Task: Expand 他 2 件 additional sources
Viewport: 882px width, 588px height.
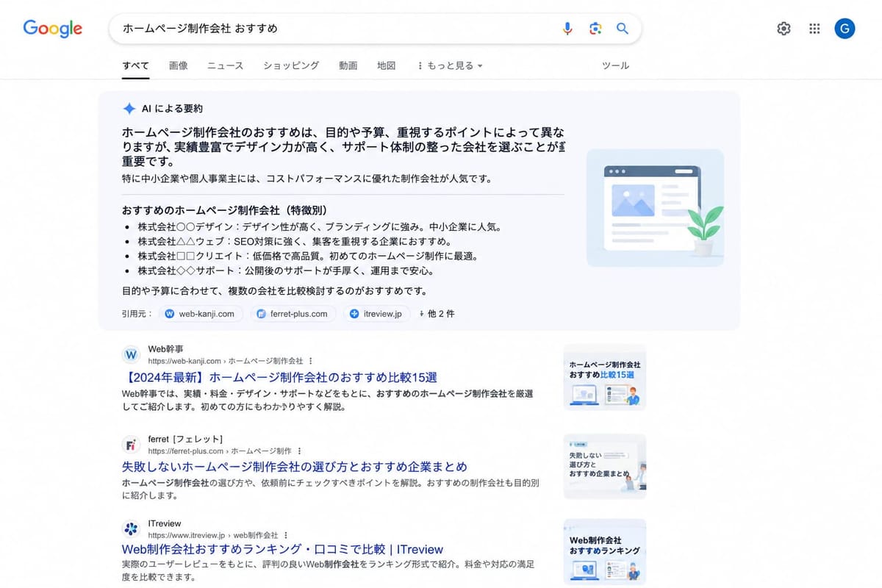Action: pyautogui.click(x=437, y=314)
